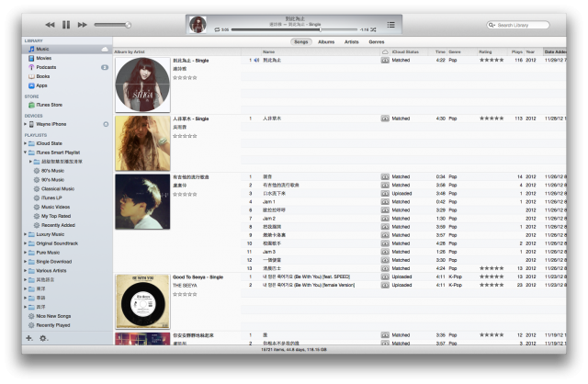Image resolution: width=588 pixels, height=384 pixels.
Task: Open the sidebar gear settings menu
Action: [x=43, y=338]
